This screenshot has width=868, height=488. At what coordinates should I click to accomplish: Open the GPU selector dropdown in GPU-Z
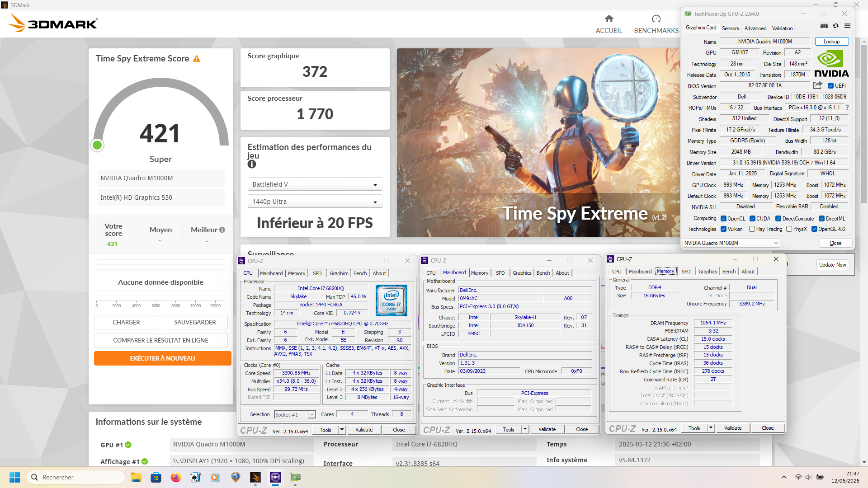[731, 243]
